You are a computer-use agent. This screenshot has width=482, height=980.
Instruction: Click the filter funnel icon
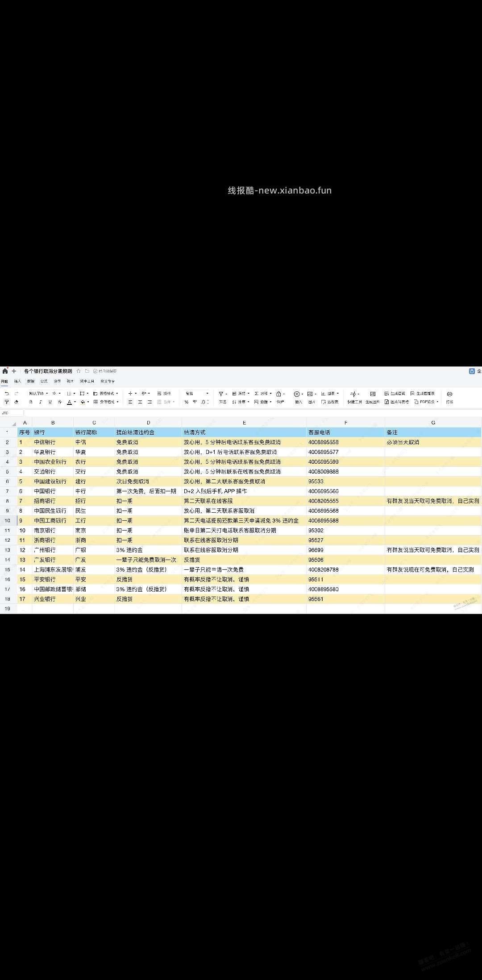(221, 394)
